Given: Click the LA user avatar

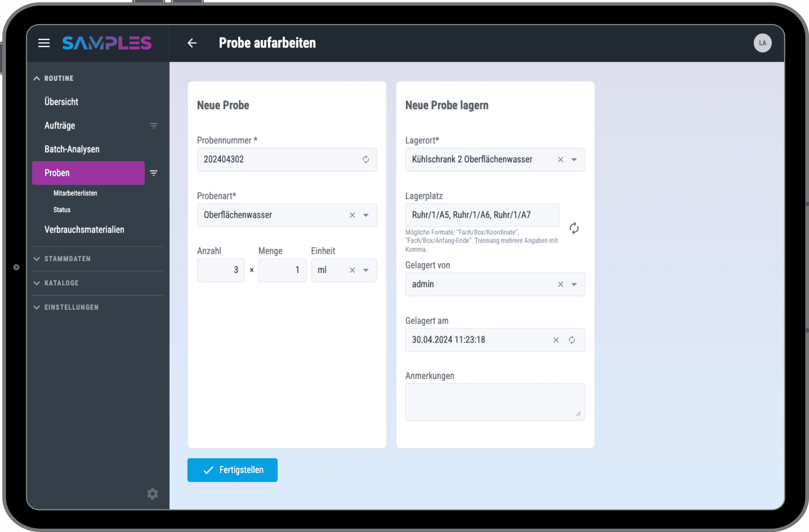Looking at the screenshot, I should [x=763, y=43].
